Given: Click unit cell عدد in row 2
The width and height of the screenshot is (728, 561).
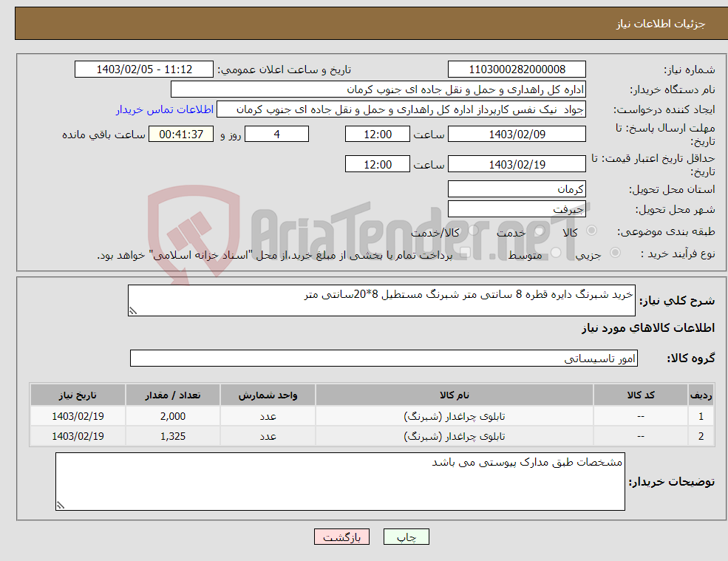Looking at the screenshot, I should [268, 436].
